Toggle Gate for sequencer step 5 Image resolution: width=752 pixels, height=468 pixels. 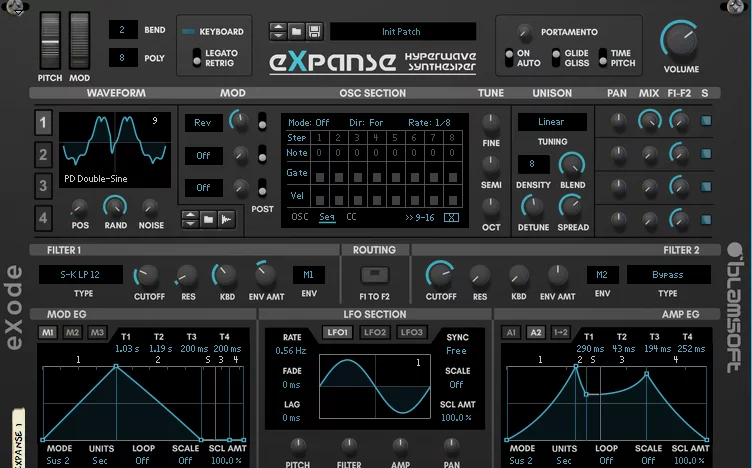click(x=395, y=177)
